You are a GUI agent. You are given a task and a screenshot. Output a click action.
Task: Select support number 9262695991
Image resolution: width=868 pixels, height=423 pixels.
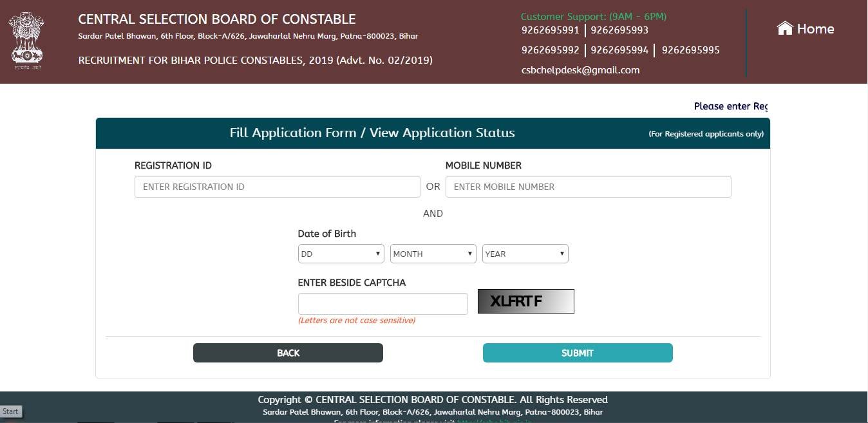pyautogui.click(x=550, y=30)
